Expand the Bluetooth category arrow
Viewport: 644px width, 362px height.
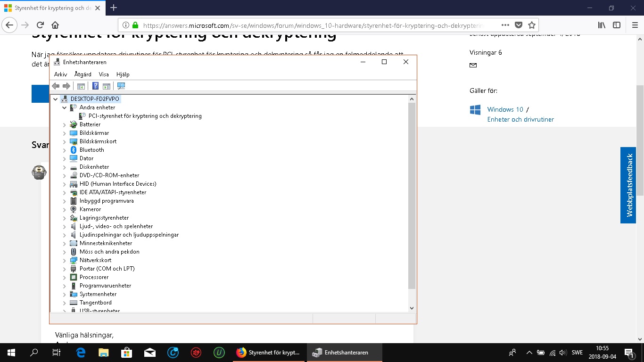65,150
